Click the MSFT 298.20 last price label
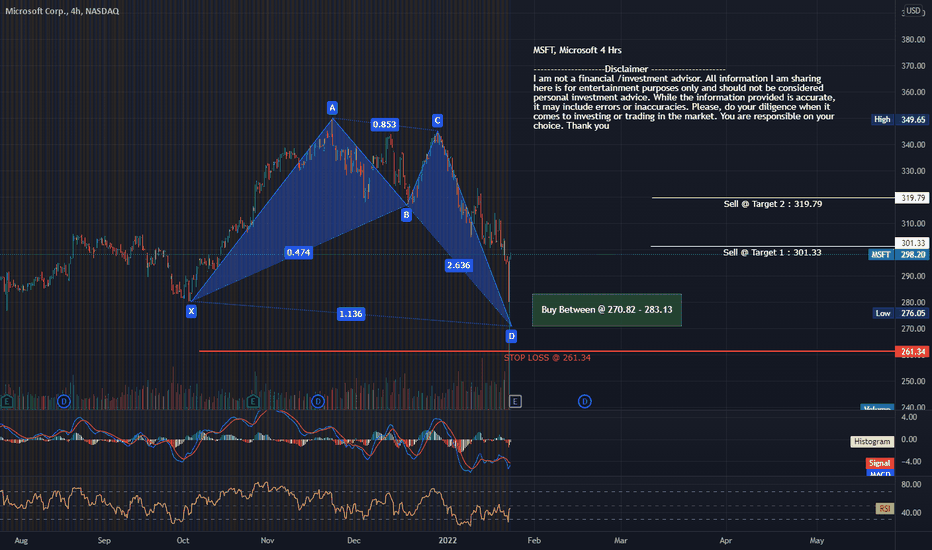 pyautogui.click(x=898, y=254)
